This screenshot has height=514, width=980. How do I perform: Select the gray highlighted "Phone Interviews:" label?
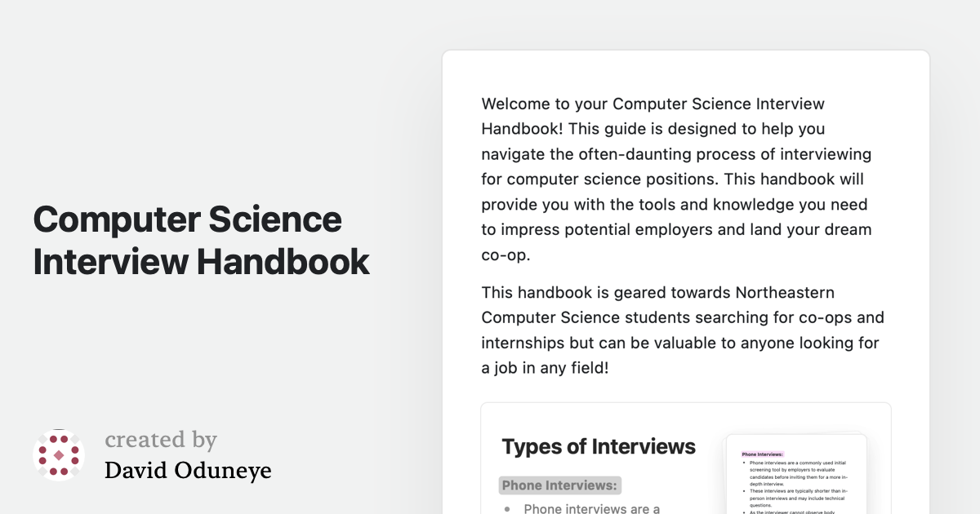(x=560, y=485)
